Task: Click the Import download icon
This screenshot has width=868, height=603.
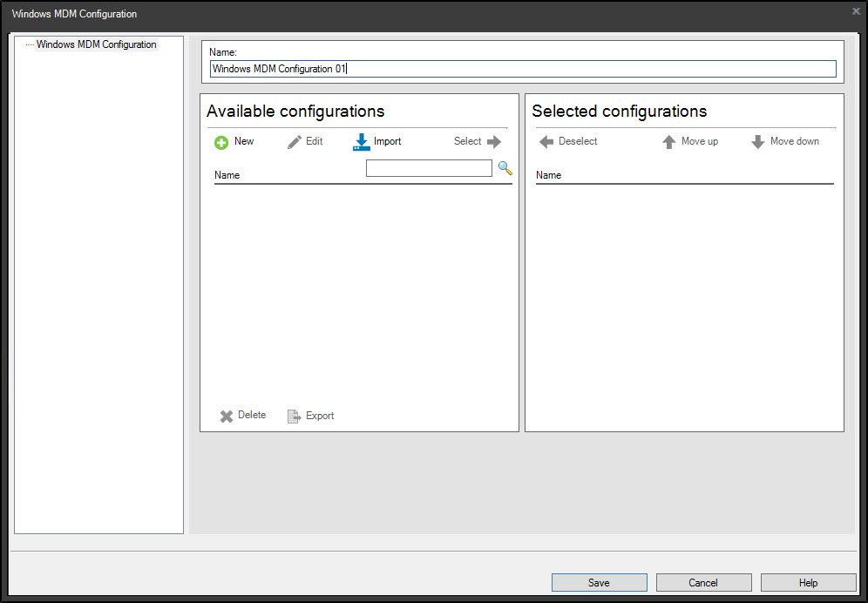Action: pos(362,142)
